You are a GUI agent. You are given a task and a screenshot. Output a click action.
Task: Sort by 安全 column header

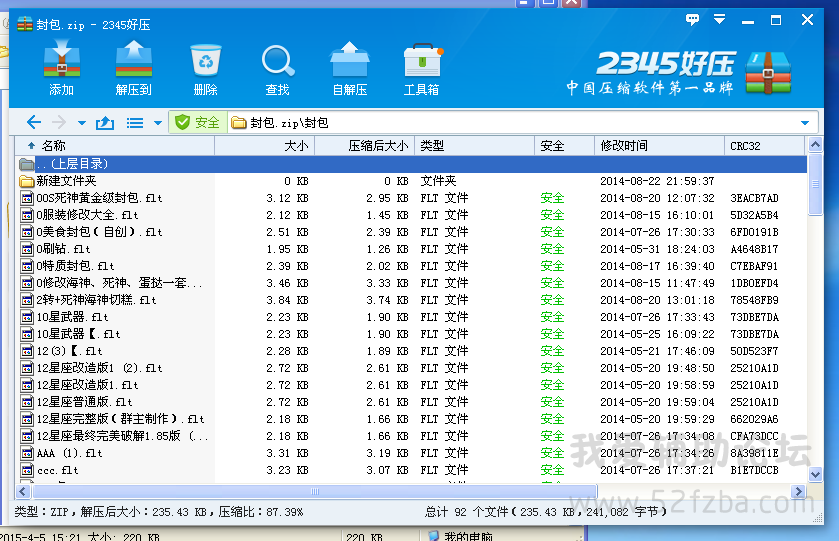pos(565,146)
